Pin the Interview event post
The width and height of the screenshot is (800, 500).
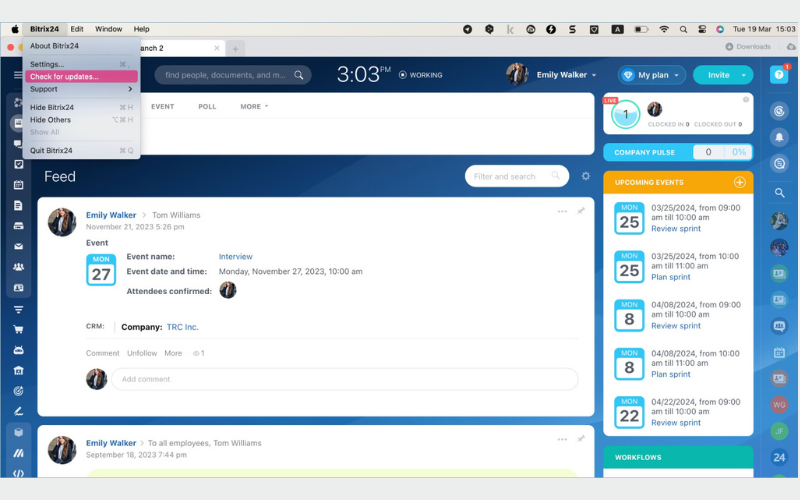[581, 211]
